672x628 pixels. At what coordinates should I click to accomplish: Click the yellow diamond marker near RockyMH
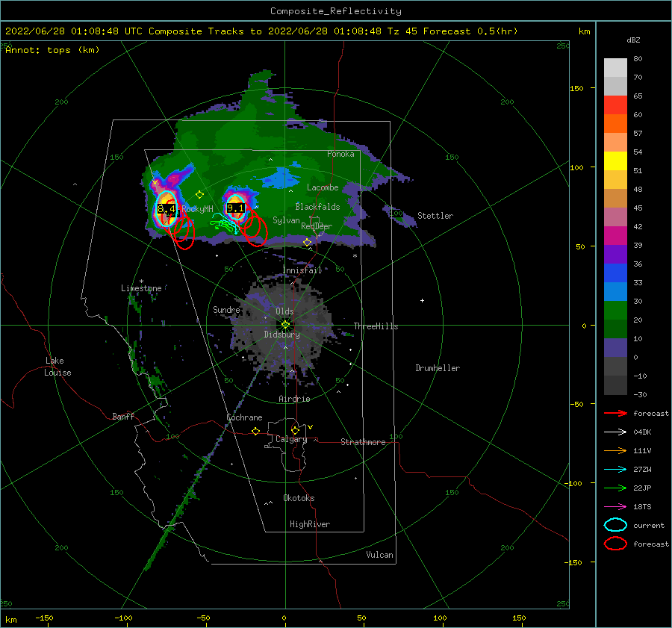pyautogui.click(x=199, y=195)
